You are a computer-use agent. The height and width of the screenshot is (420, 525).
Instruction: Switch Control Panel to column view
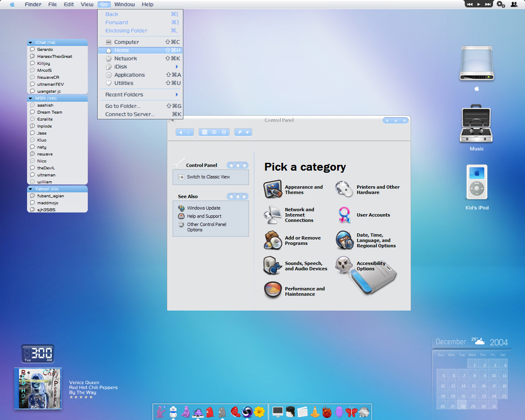pos(224,132)
